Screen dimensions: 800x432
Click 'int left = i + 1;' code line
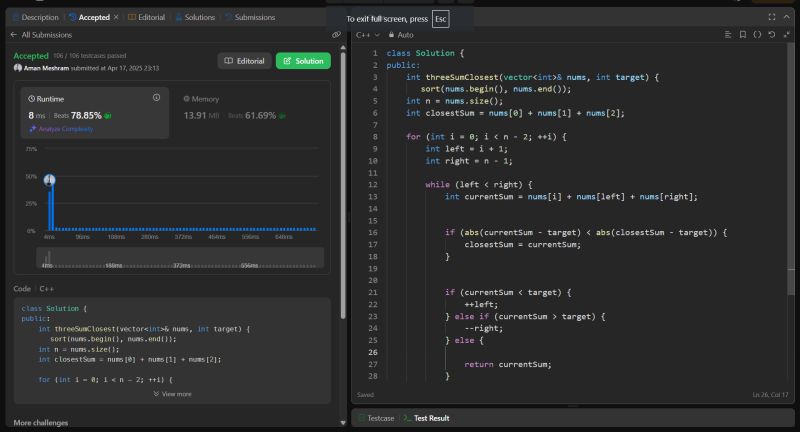click(x=466, y=149)
